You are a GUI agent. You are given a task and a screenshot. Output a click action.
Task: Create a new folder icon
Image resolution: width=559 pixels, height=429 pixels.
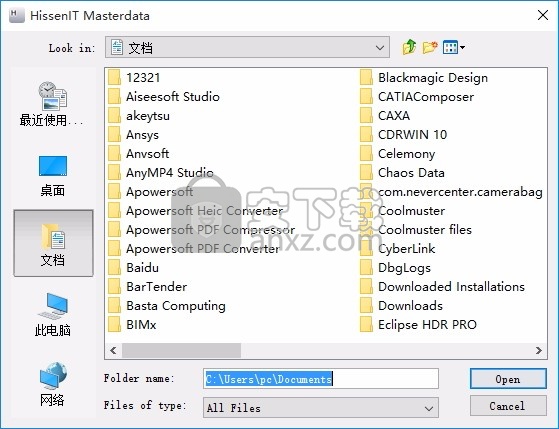[x=430, y=47]
